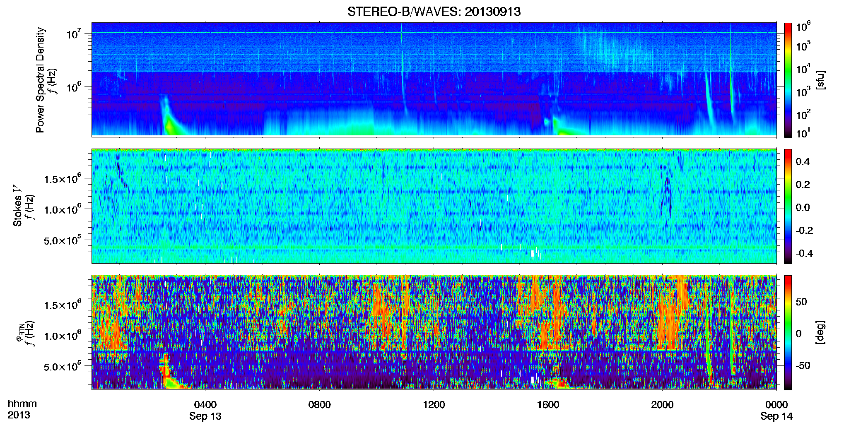Click the -0.4 value on Stokes colorbar
Screen dimensions: 868x447
pyautogui.click(x=804, y=253)
